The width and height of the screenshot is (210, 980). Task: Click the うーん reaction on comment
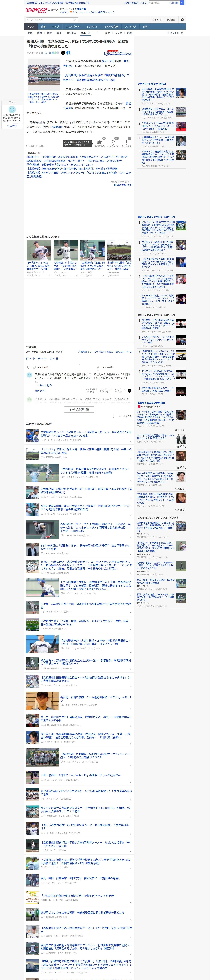click(x=117, y=391)
